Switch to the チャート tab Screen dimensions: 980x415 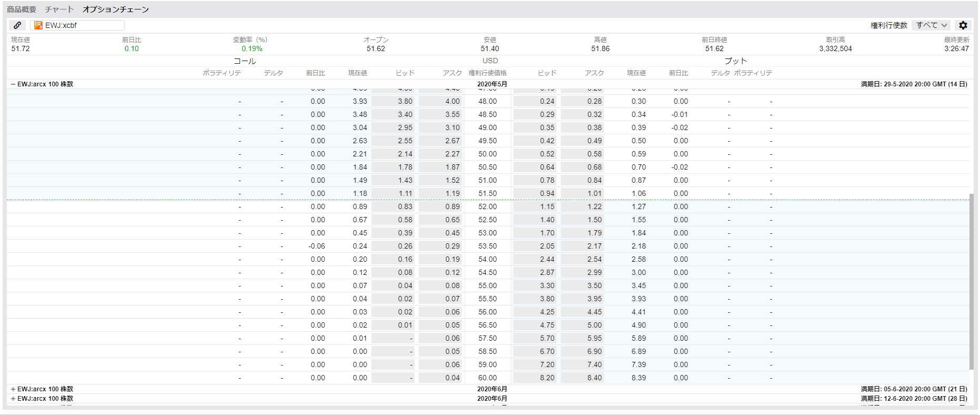click(59, 9)
